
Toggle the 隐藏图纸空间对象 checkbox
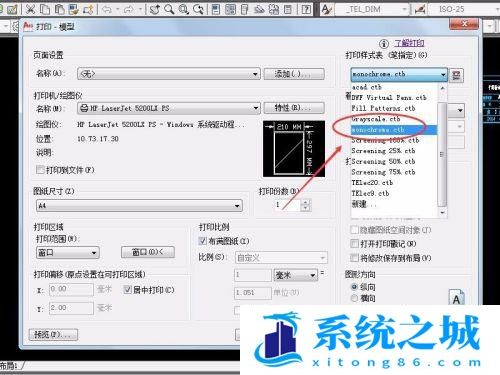(354, 230)
